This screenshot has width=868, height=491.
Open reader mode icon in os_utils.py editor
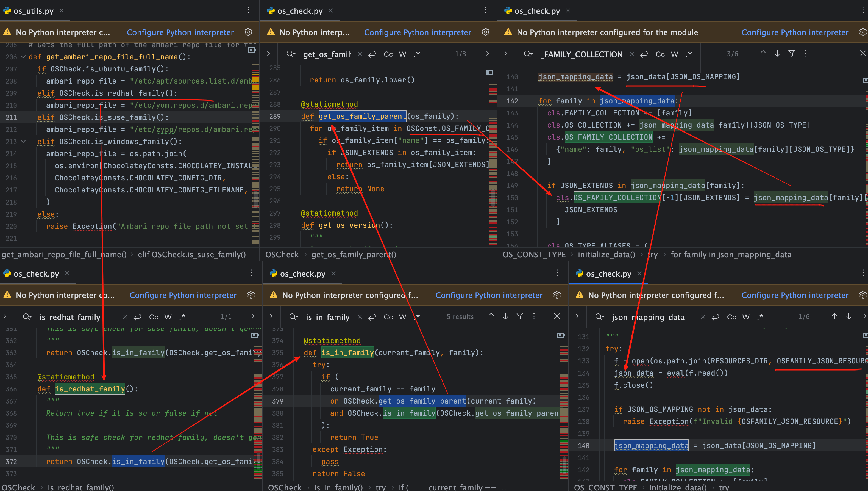coord(252,50)
